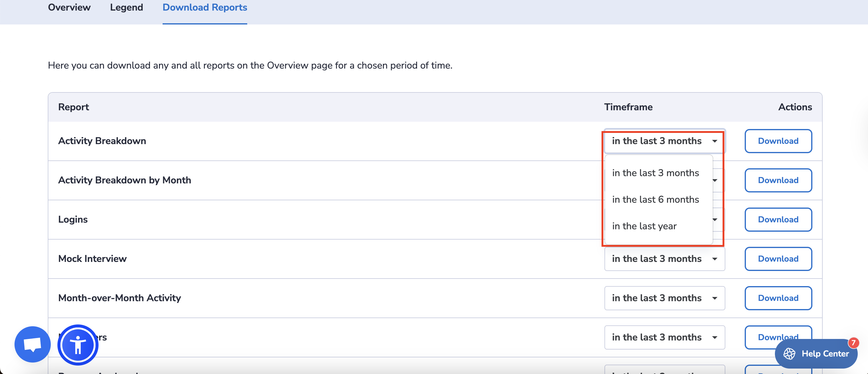Open the accessibility options widget

(78, 345)
